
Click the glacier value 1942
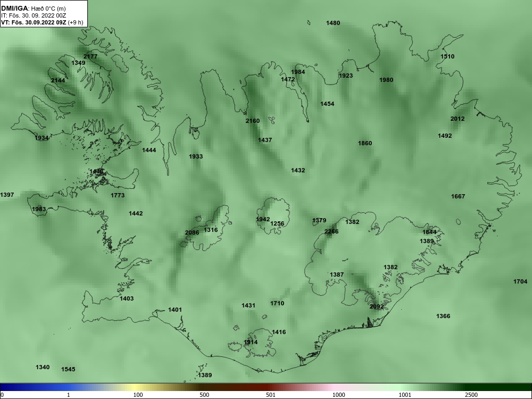(263, 220)
